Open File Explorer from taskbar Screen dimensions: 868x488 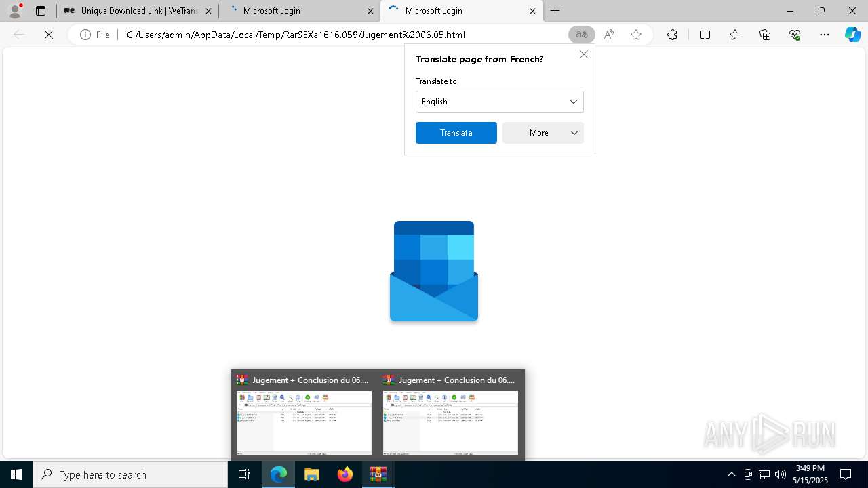click(x=312, y=474)
